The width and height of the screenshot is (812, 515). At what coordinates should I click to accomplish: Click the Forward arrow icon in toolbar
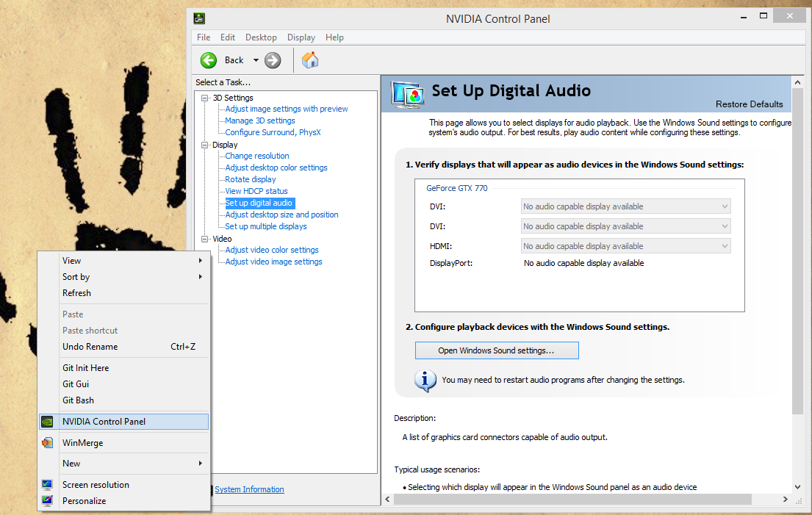(x=273, y=60)
